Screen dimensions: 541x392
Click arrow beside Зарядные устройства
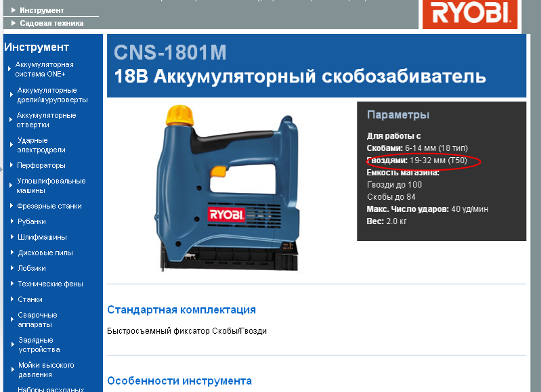[12, 345]
